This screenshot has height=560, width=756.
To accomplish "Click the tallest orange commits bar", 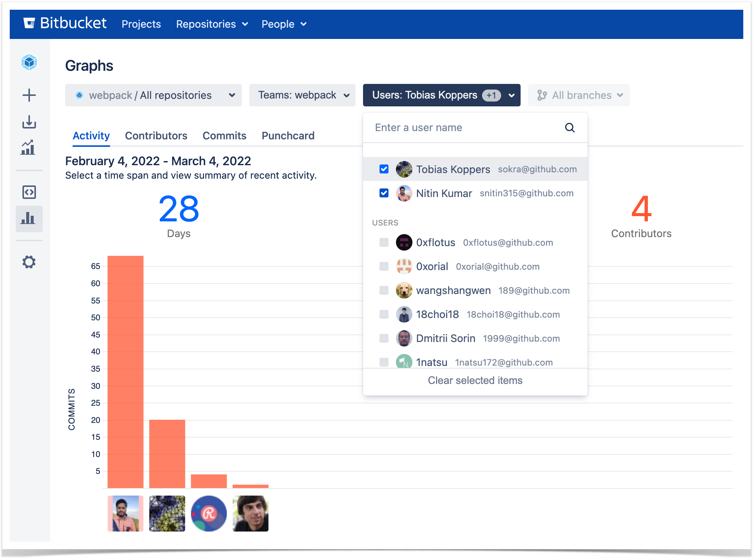I will [x=125, y=372].
